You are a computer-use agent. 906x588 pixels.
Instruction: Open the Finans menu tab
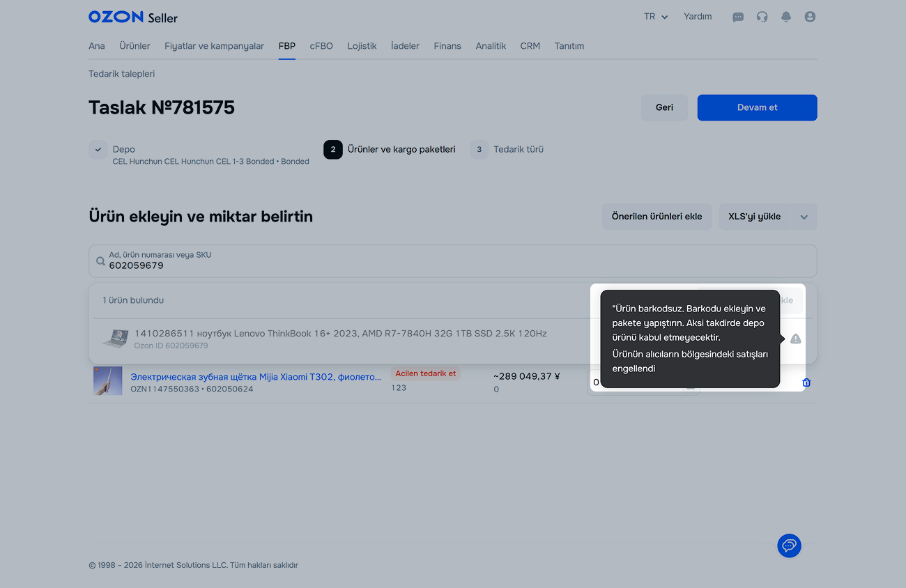tap(447, 46)
